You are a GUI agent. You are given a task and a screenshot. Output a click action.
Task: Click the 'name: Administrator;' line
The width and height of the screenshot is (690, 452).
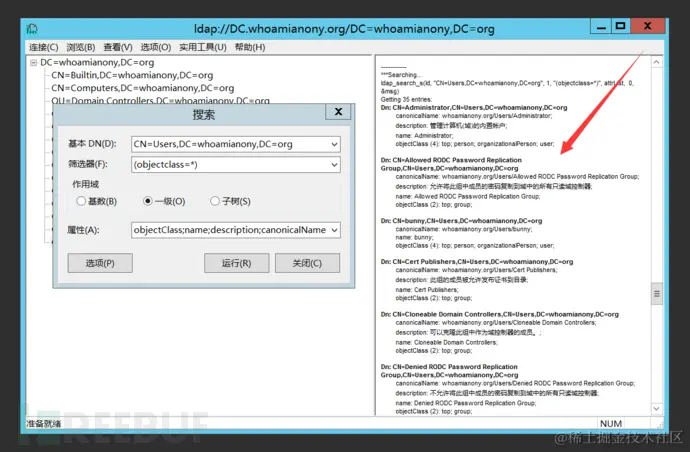click(x=424, y=136)
